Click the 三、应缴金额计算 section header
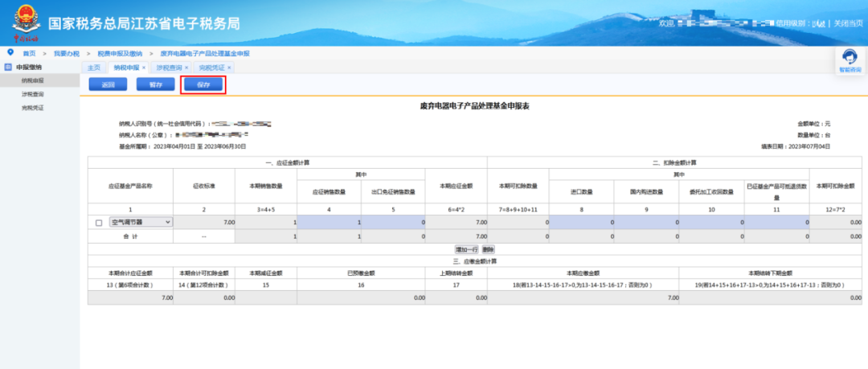Image resolution: width=868 pixels, height=369 pixels. click(x=474, y=261)
